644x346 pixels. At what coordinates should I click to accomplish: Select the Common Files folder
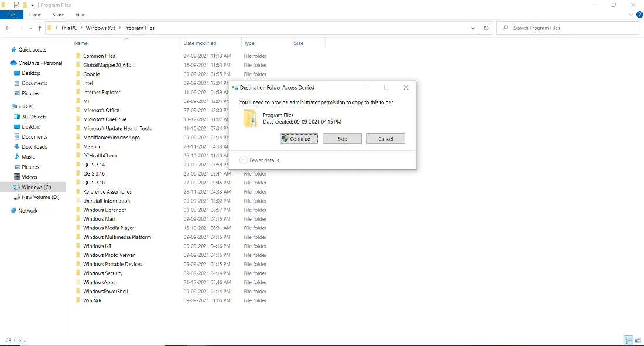[x=99, y=56]
